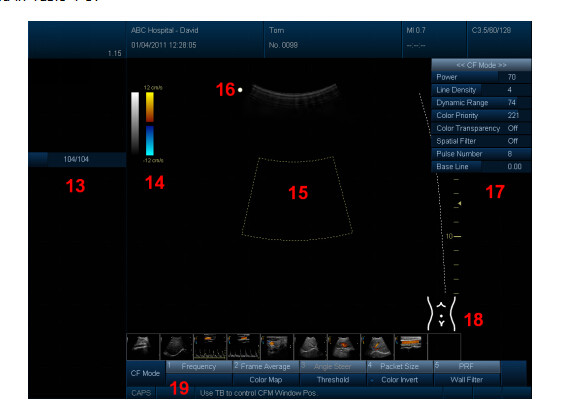Click patient name Tom in header
The width and height of the screenshot is (588, 417).
[x=276, y=30]
